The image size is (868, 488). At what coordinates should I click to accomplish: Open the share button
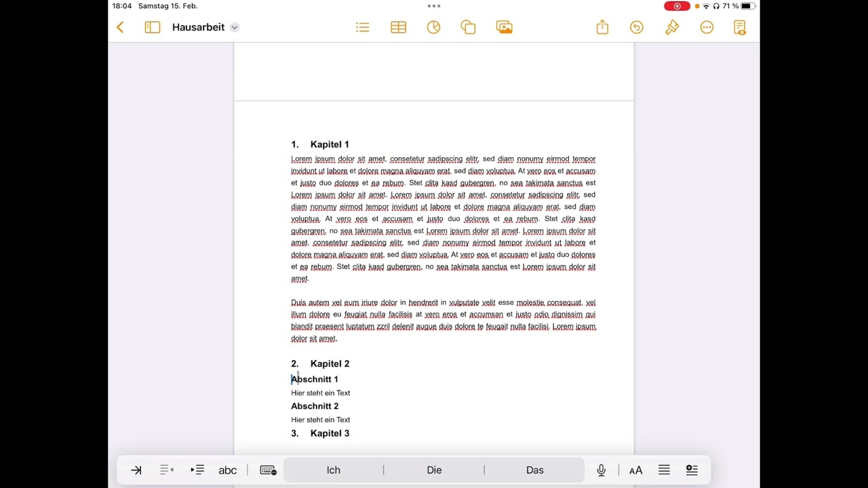(x=602, y=27)
